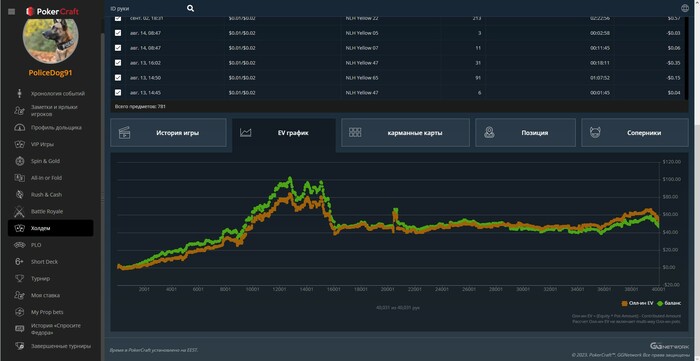The image size is (700, 361).
Task: Click the PLO icon
Action: tap(19, 245)
